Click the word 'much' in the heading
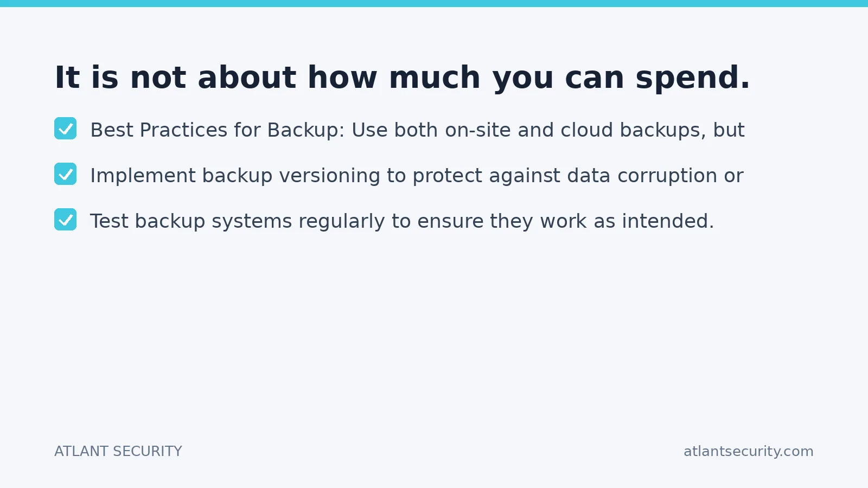The width and height of the screenshot is (868, 488). pyautogui.click(x=435, y=78)
